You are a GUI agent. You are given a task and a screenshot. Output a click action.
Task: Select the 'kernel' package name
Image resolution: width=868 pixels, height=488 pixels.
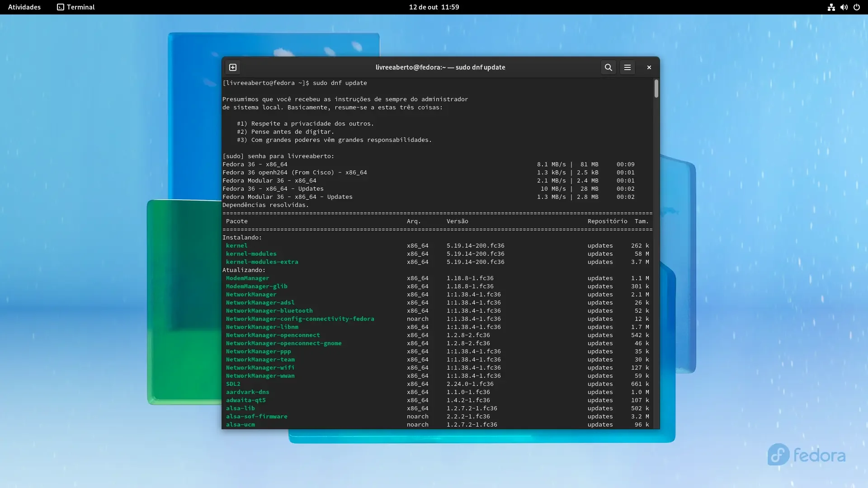pyautogui.click(x=237, y=246)
